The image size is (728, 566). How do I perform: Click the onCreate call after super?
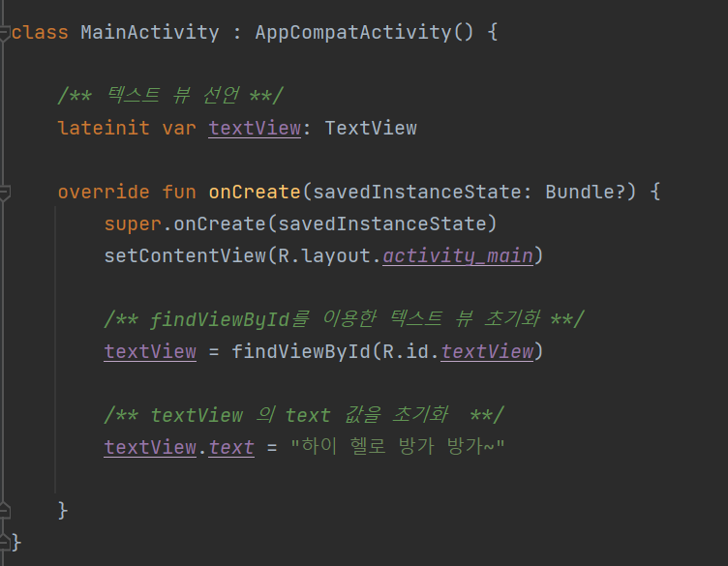point(219,224)
